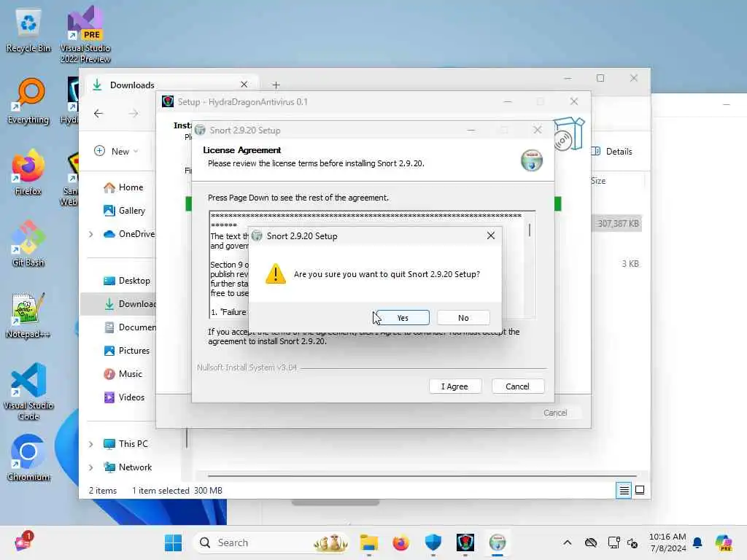
Task: Click the cloud sync tray icon
Action: click(x=591, y=542)
